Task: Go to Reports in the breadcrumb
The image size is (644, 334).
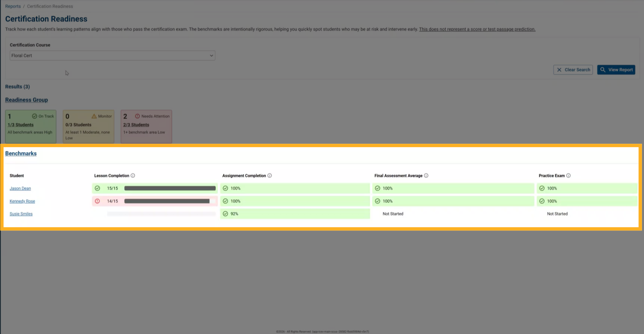Action: coord(13,6)
